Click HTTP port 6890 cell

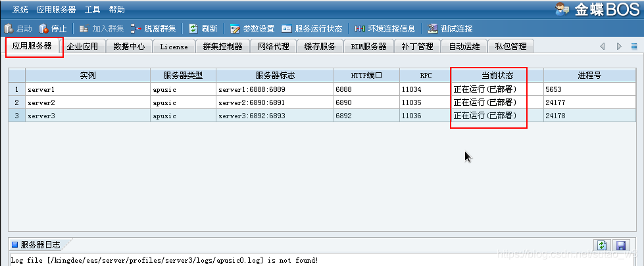coord(367,102)
